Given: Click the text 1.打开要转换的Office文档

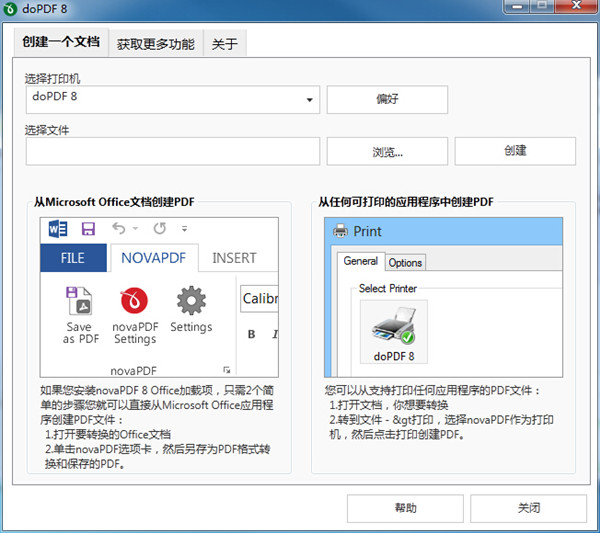Looking at the screenshot, I should [x=108, y=435].
